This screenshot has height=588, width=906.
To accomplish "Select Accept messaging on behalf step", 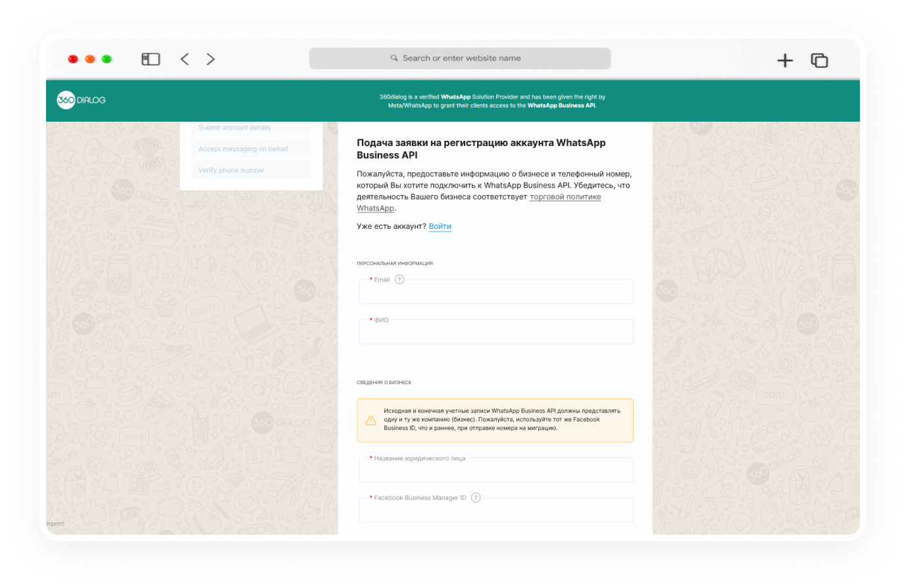I will 251,149.
